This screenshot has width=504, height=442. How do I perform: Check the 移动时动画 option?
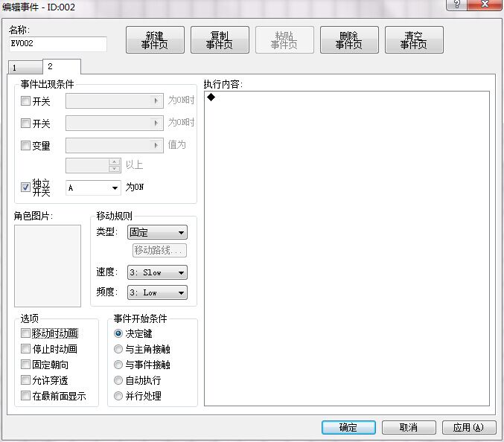[25, 333]
